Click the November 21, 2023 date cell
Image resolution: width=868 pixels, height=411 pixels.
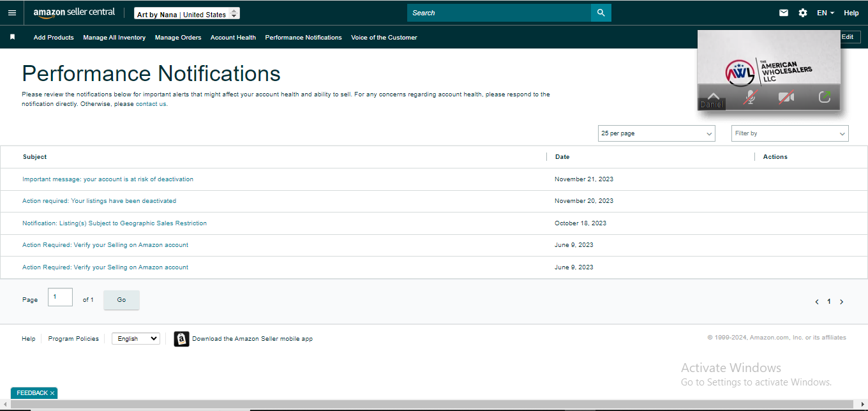point(584,179)
